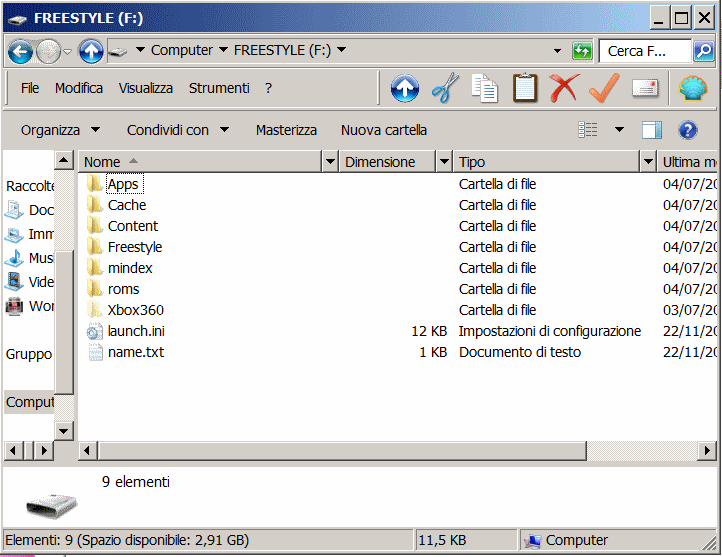Click in the Cerca search field
The width and height of the screenshot is (722, 557).
pos(645,51)
